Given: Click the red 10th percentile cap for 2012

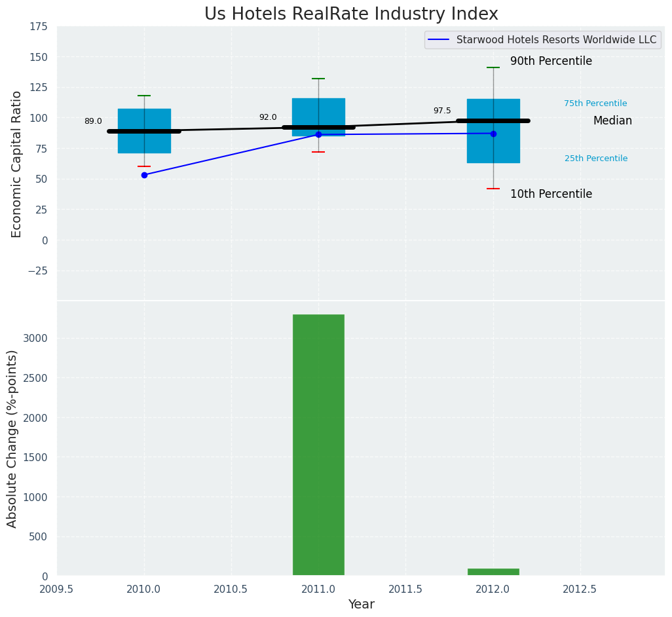Looking at the screenshot, I should click(x=493, y=189).
